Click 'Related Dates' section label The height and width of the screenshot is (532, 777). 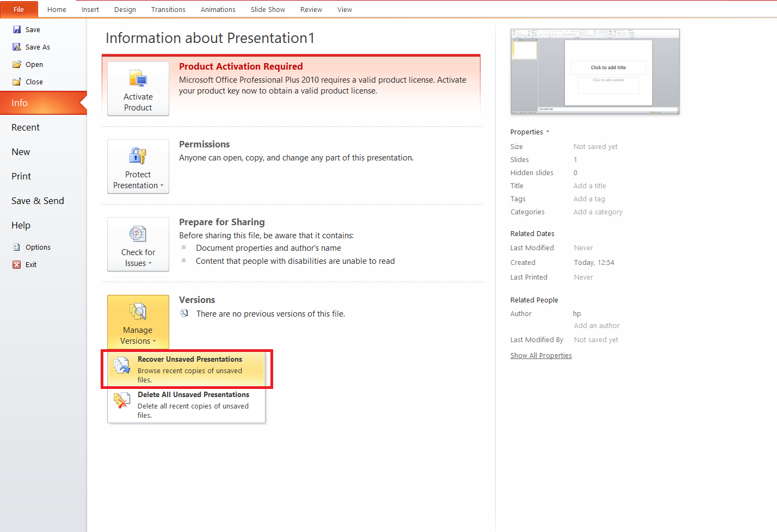click(532, 233)
